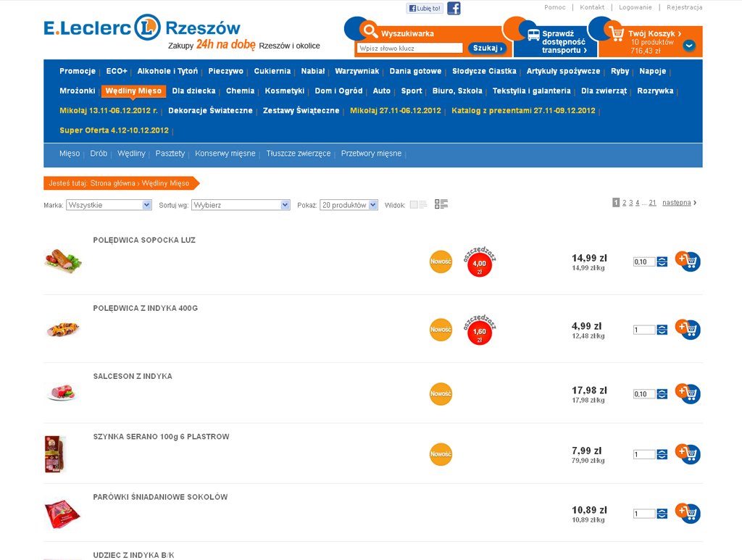Open the Marka brand dropdown
This screenshot has width=742, height=560.
click(x=109, y=205)
